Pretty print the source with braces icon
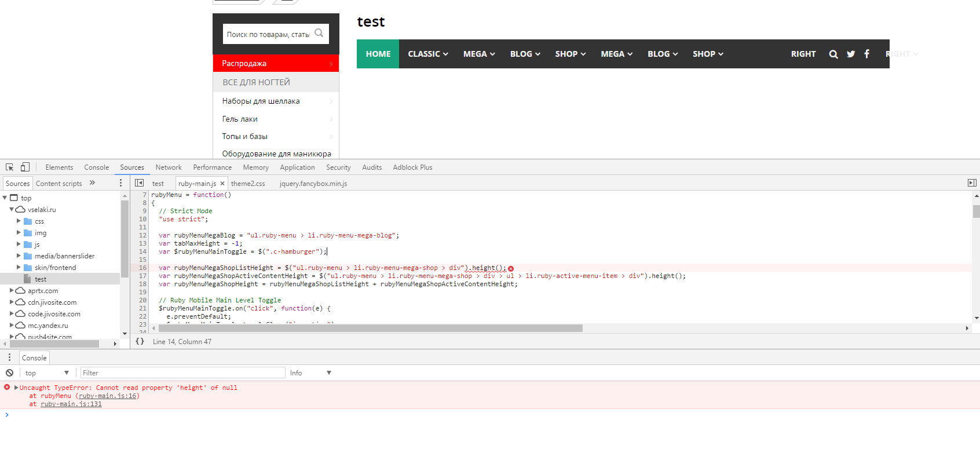980x460 pixels. [x=140, y=341]
